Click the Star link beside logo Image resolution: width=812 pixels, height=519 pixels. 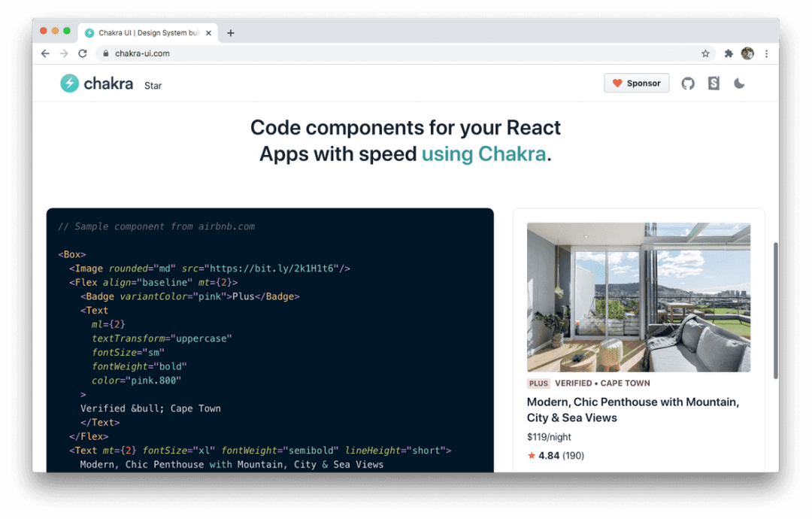(153, 86)
